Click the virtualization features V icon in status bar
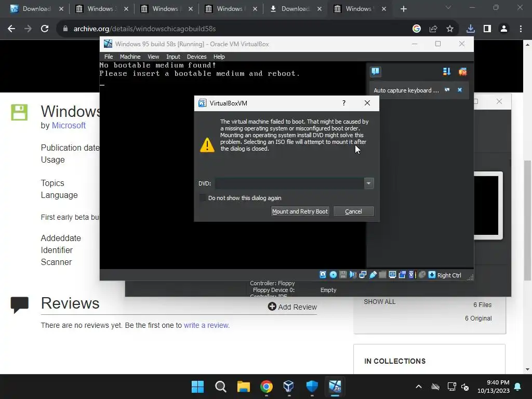 (412, 275)
